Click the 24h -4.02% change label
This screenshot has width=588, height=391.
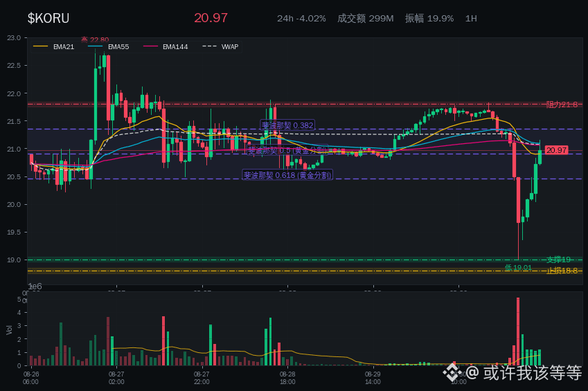[x=301, y=19]
